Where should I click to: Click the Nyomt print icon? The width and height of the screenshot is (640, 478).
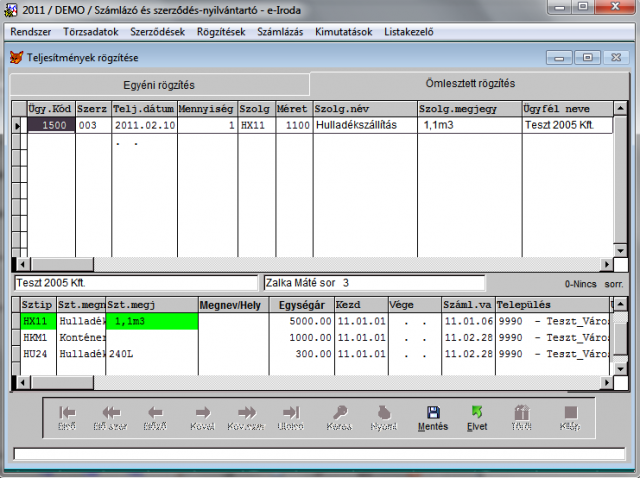coord(384,412)
